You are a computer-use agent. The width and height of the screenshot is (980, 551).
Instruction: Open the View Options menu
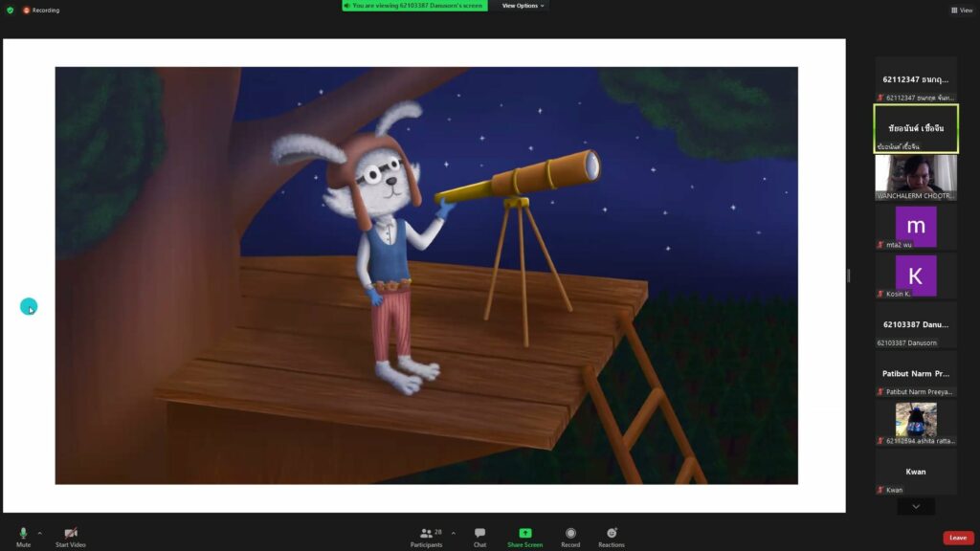(523, 6)
